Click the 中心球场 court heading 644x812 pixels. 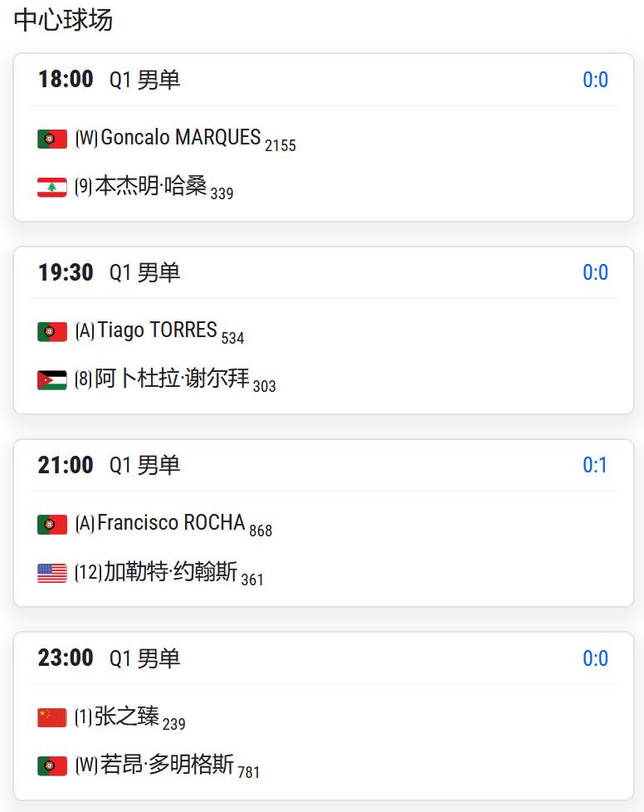pos(63,21)
